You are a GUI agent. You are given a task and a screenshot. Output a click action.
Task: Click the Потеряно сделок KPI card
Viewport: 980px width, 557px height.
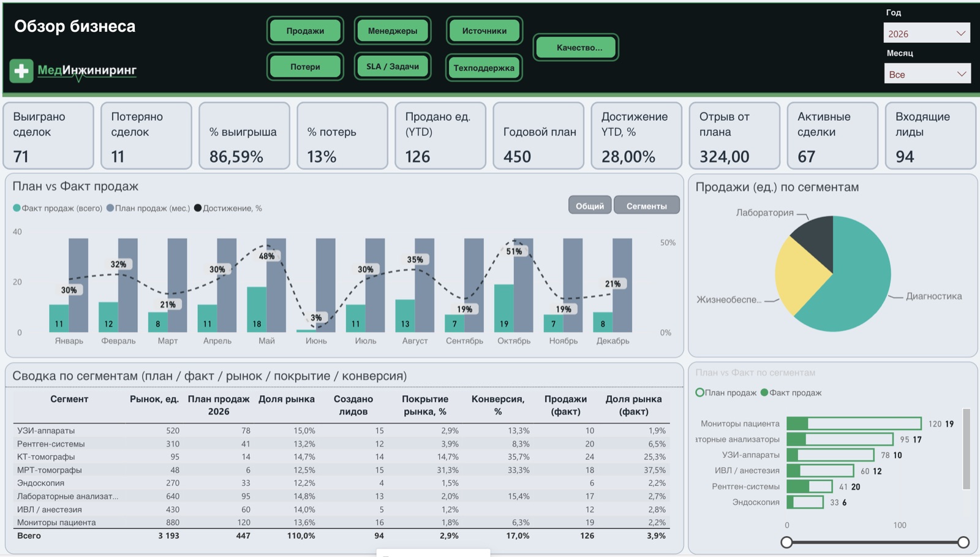point(147,136)
